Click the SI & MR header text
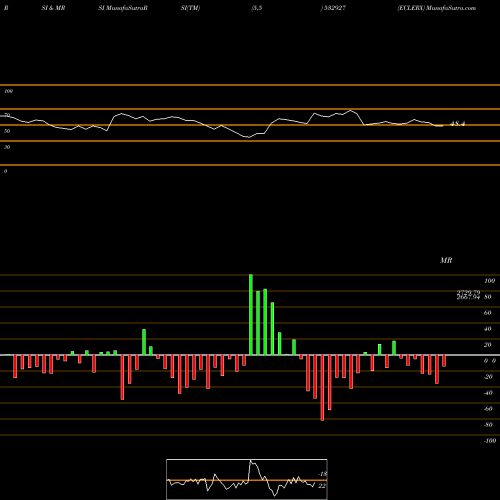 53,8
